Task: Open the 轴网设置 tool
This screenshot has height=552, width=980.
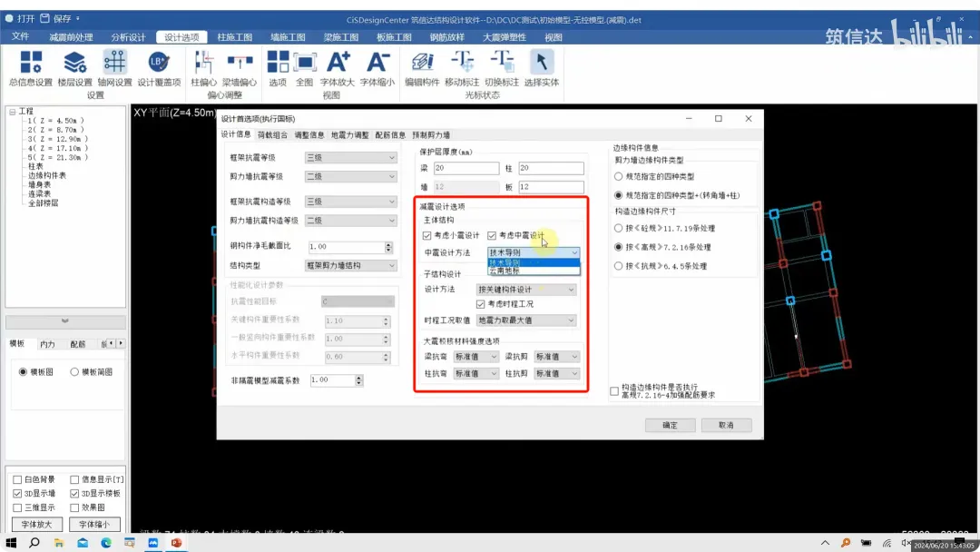Action: click(x=114, y=69)
